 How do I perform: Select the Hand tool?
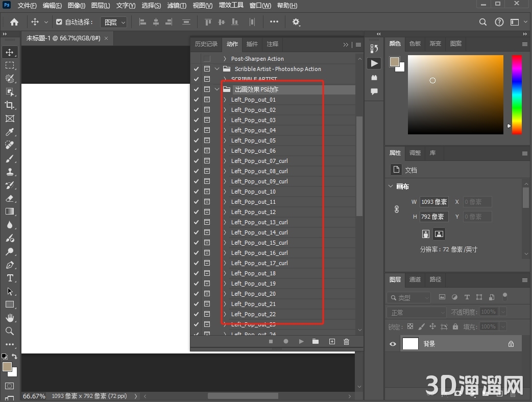pos(10,318)
